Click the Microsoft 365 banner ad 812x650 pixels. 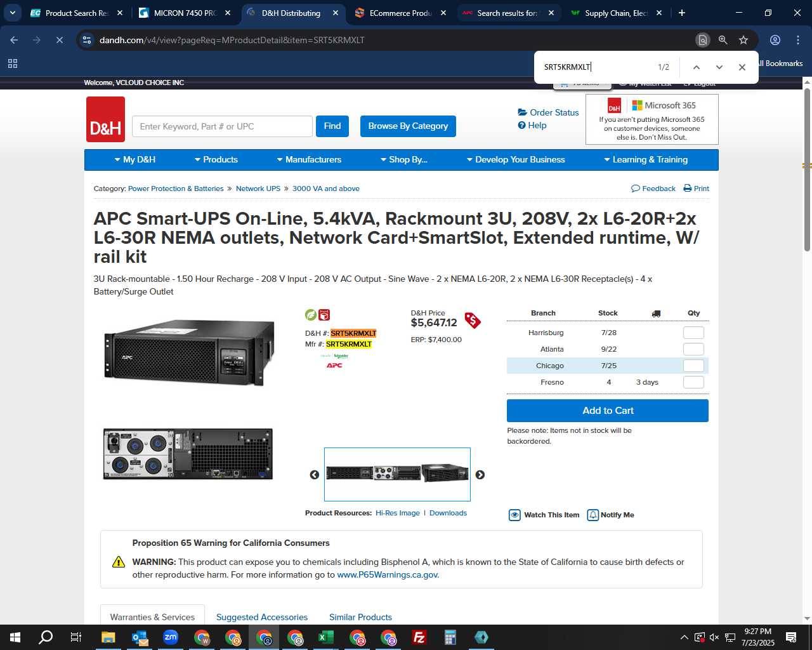[x=652, y=119]
